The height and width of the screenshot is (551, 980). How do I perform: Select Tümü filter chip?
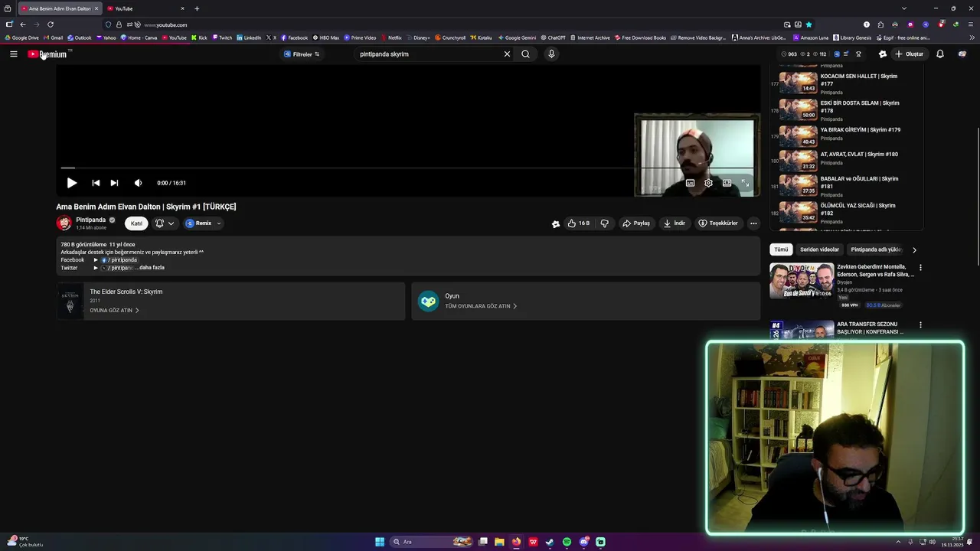click(x=781, y=249)
